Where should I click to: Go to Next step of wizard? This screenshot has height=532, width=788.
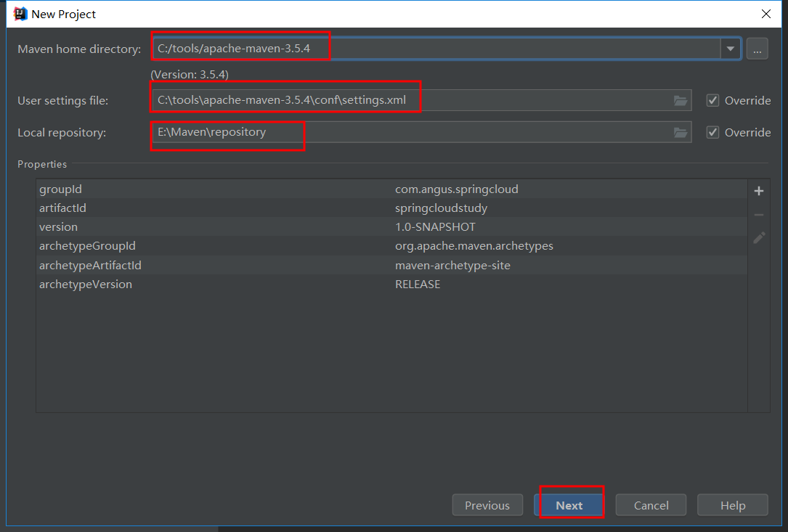point(569,505)
